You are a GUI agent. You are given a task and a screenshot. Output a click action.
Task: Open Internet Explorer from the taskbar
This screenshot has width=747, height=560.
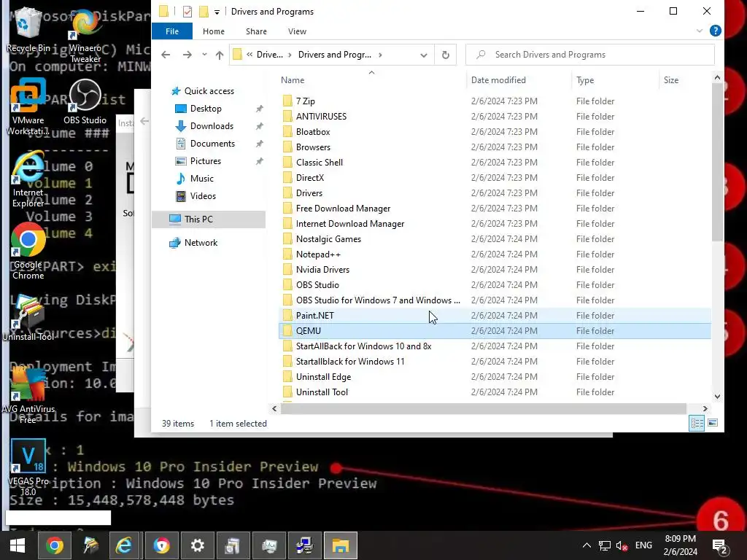tap(124, 545)
